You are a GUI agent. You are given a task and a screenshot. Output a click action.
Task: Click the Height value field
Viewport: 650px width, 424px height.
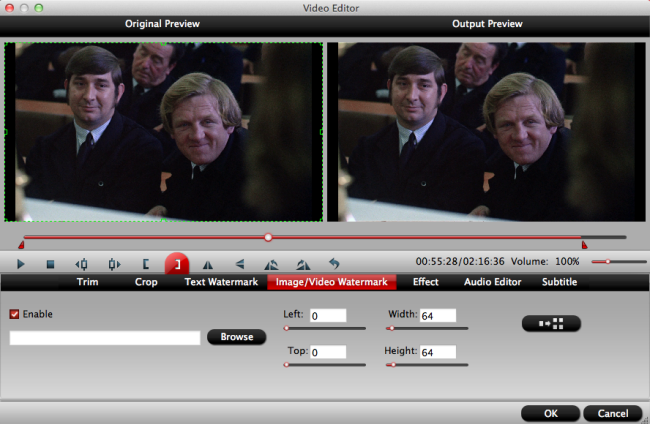click(x=438, y=352)
